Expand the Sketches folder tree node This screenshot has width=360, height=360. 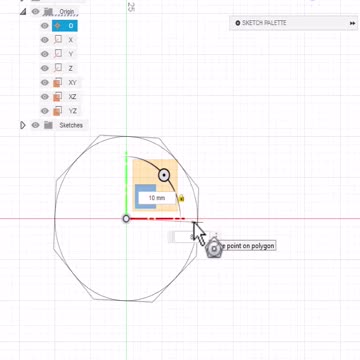tap(23, 125)
